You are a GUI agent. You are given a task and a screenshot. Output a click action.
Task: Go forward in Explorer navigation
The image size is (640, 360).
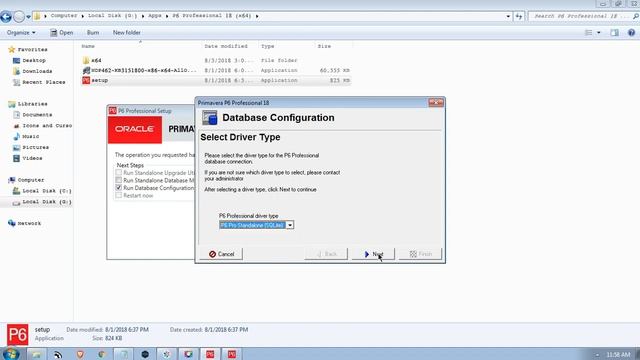[19, 17]
